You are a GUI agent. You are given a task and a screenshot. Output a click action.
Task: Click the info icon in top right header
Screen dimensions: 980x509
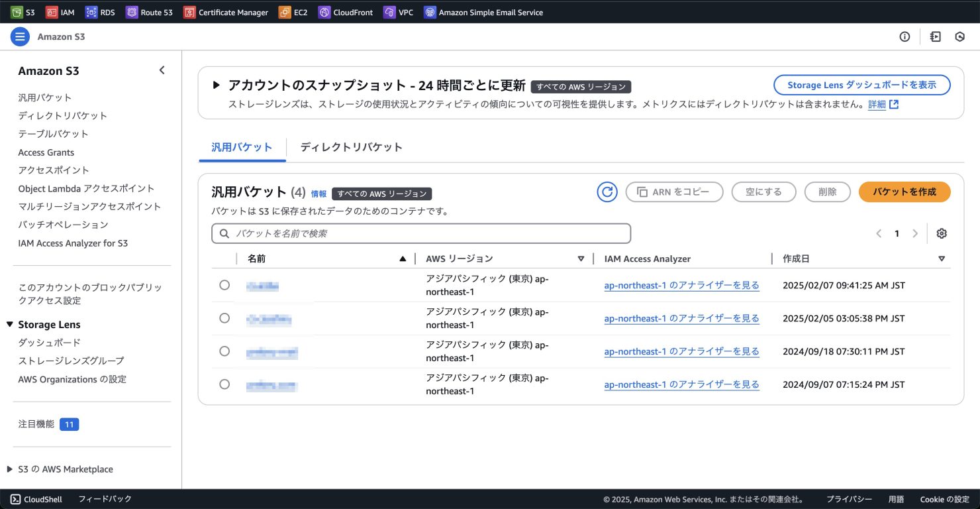point(905,37)
